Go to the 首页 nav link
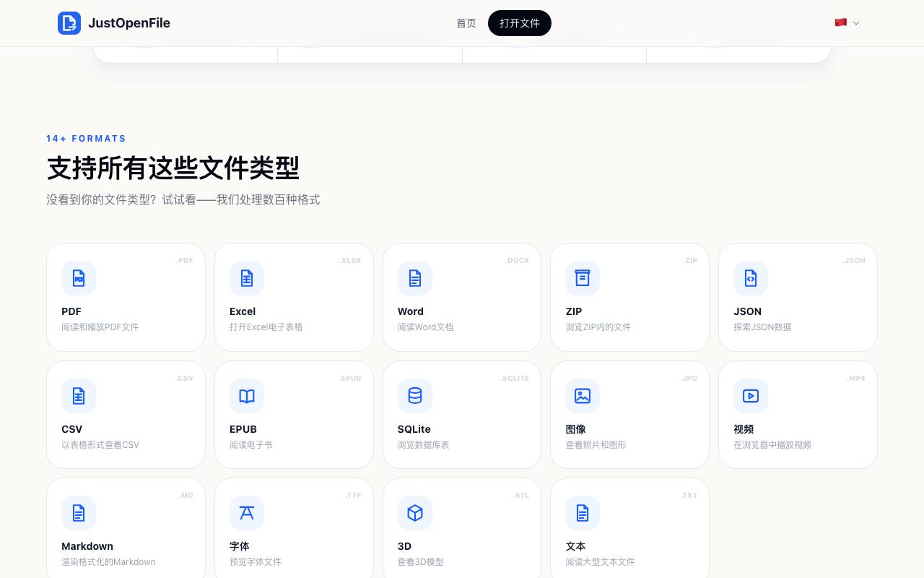This screenshot has width=924, height=578. 466,23
